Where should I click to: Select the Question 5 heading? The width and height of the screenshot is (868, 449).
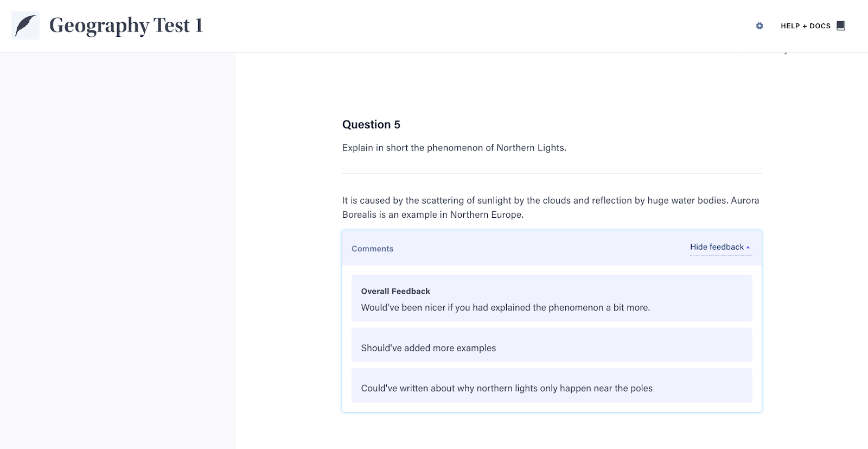371,124
